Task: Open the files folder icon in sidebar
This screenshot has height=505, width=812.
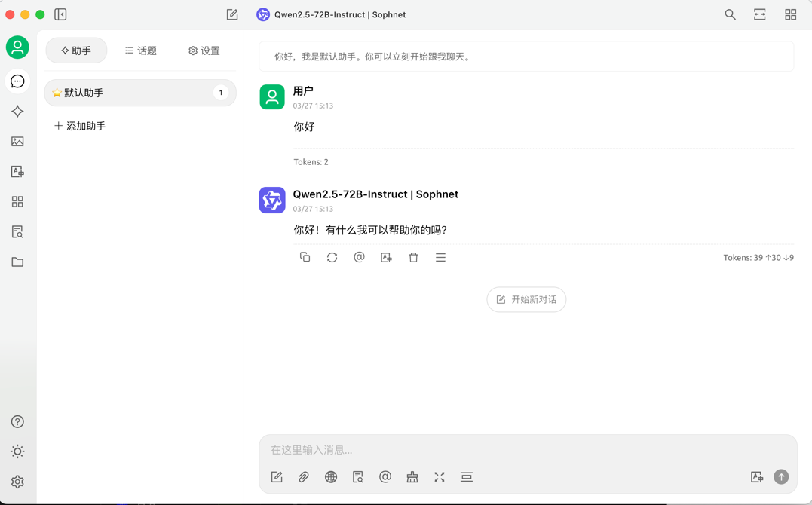Action: (17, 262)
